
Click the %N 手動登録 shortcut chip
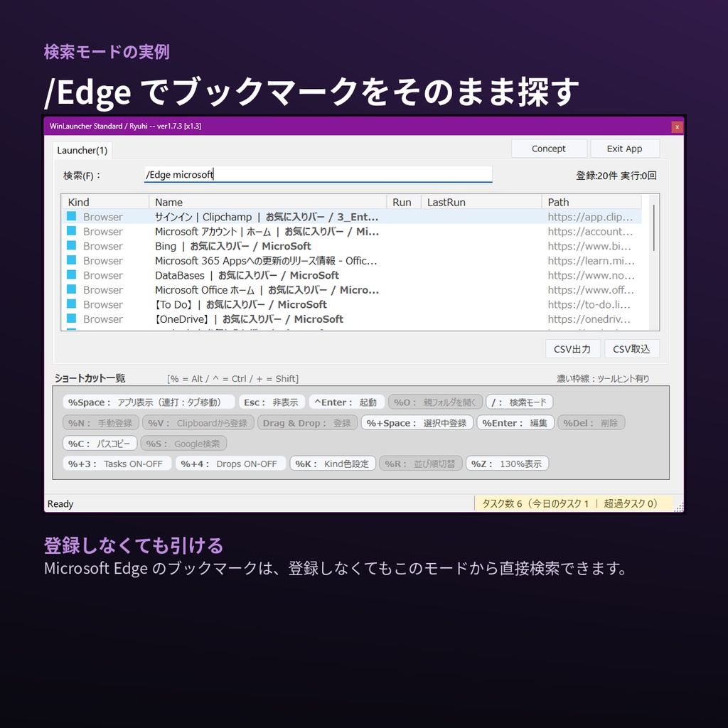coord(101,423)
